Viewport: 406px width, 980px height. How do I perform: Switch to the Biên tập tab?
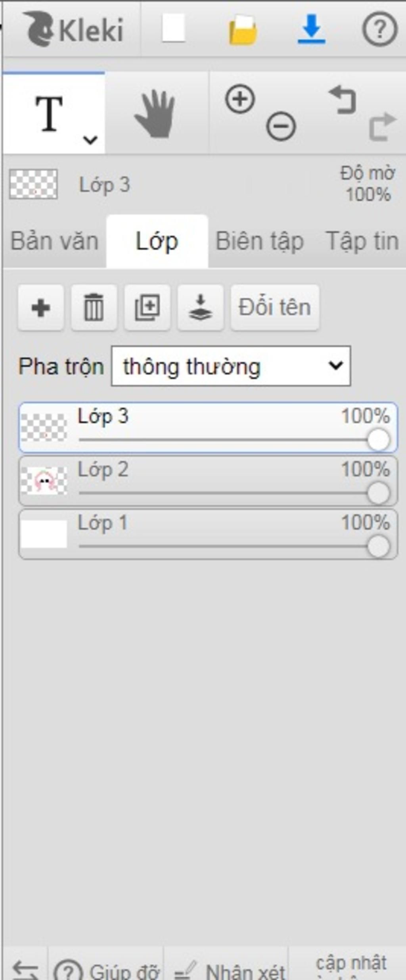259,241
